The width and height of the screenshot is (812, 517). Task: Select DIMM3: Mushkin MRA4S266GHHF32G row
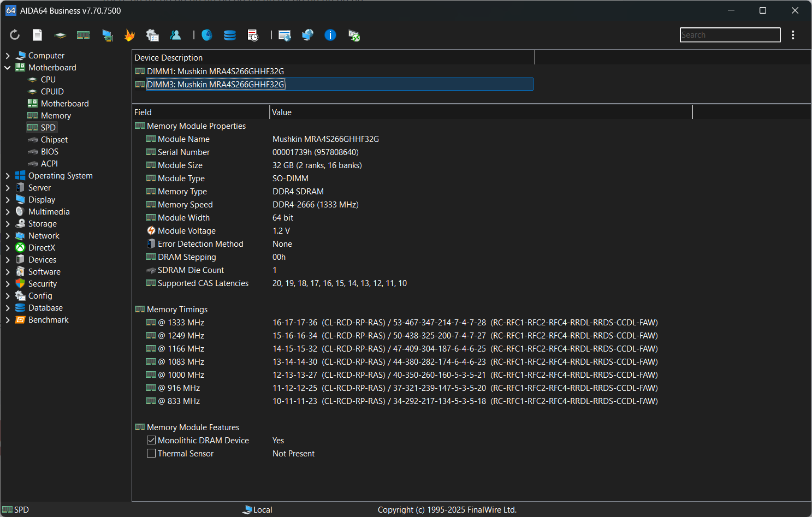[x=333, y=84]
